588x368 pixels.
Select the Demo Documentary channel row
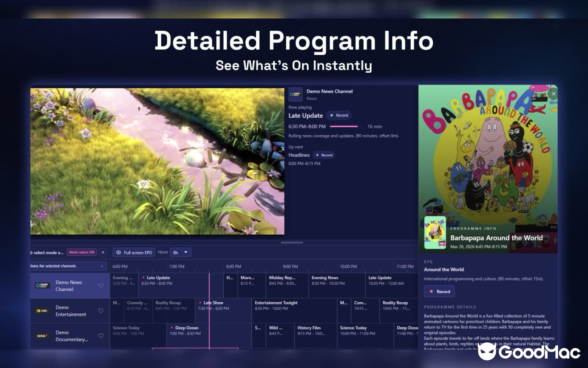(x=70, y=336)
